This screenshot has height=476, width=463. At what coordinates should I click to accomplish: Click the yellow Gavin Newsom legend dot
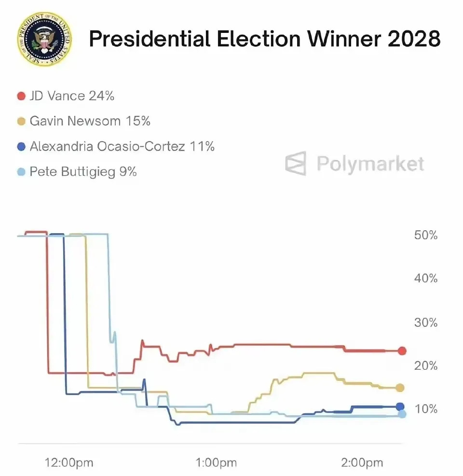click(x=21, y=121)
